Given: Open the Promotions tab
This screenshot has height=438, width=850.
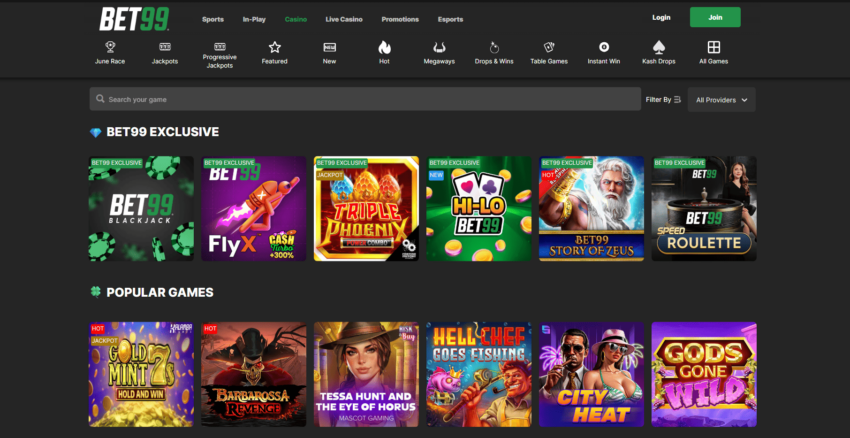Looking at the screenshot, I should coord(400,20).
